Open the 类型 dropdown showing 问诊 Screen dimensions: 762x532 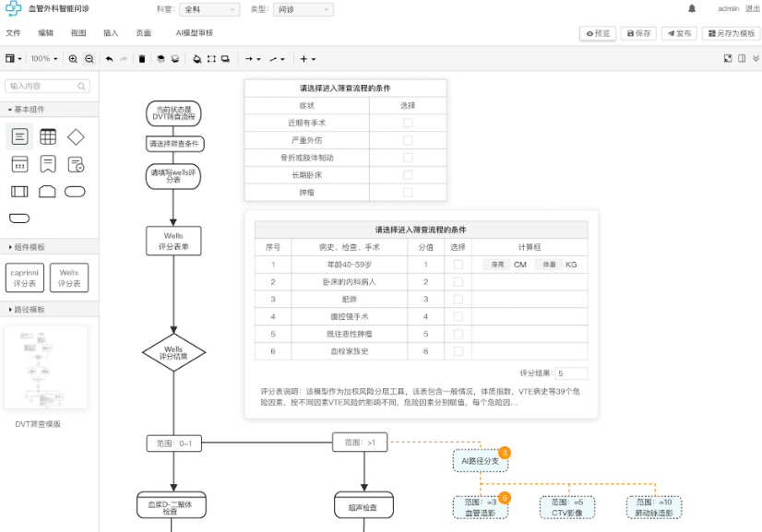(x=304, y=9)
